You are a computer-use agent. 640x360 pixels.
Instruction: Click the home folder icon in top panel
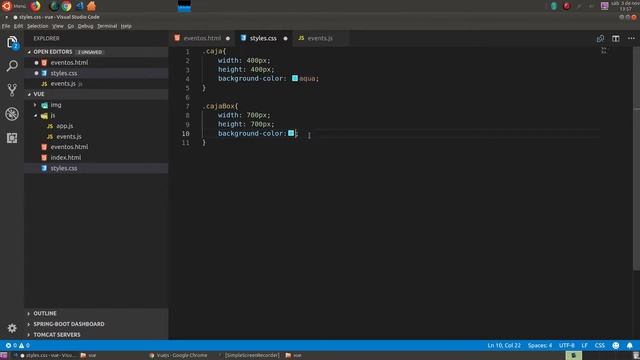coord(91,6)
